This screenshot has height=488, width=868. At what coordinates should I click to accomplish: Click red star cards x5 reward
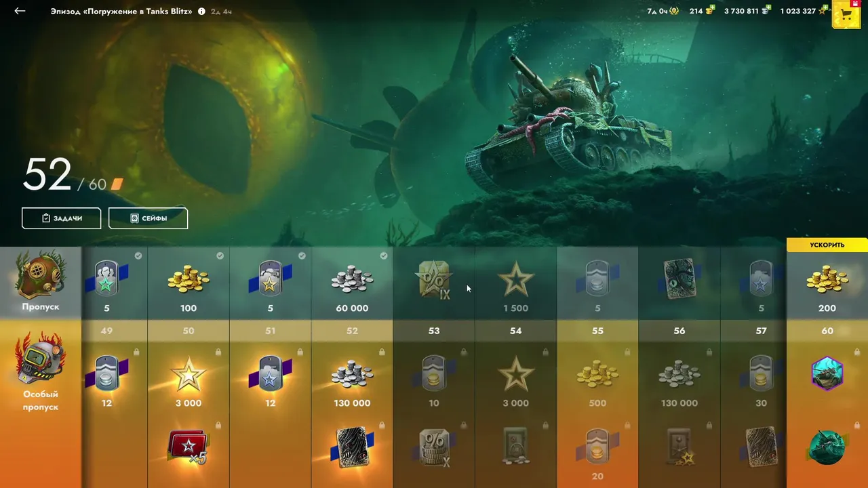188,447
